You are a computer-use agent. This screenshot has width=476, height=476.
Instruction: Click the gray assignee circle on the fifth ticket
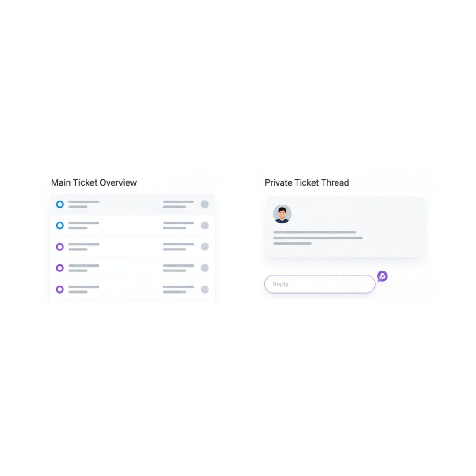coord(205,289)
